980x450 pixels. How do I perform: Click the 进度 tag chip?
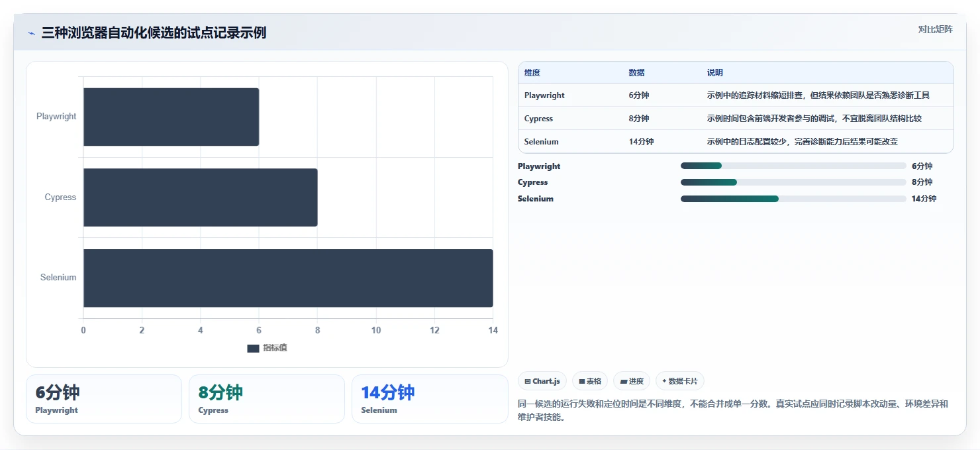[632, 381]
